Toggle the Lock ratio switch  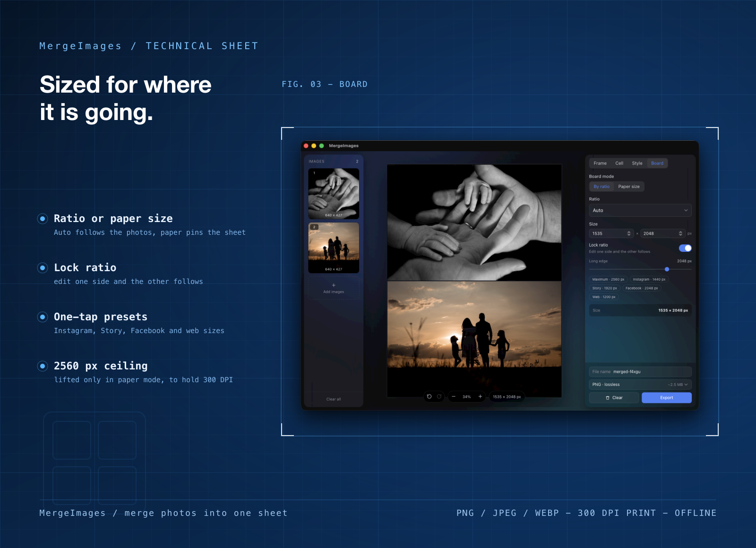pyautogui.click(x=685, y=248)
